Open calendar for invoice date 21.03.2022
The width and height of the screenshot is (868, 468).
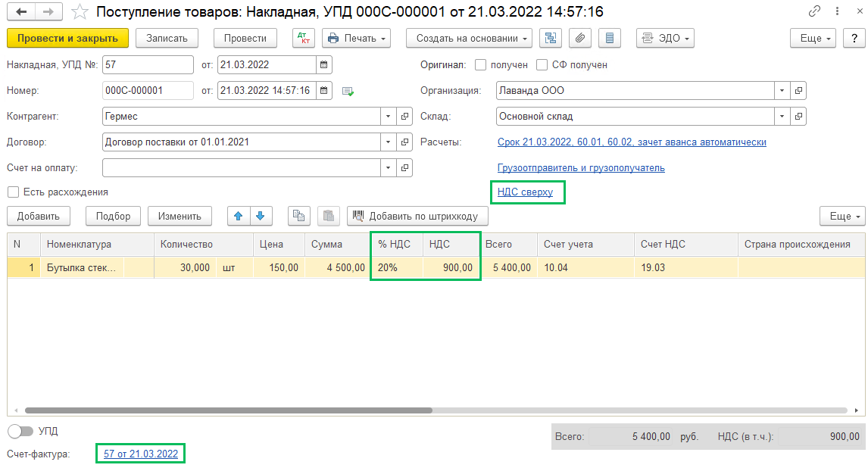tap(324, 65)
